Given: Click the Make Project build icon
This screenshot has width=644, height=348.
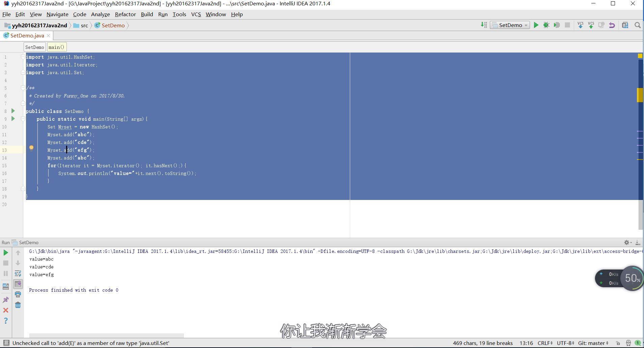Looking at the screenshot, I should 484,25.
